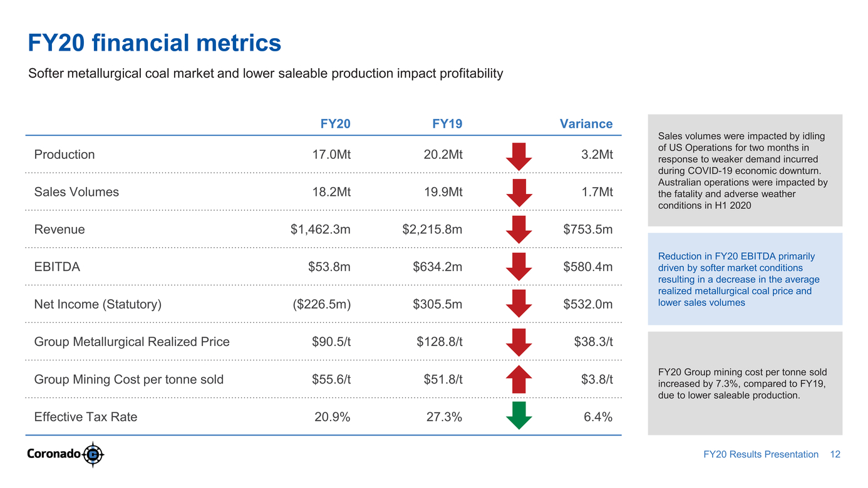Click the EBITDA row label

pyautogui.click(x=57, y=267)
